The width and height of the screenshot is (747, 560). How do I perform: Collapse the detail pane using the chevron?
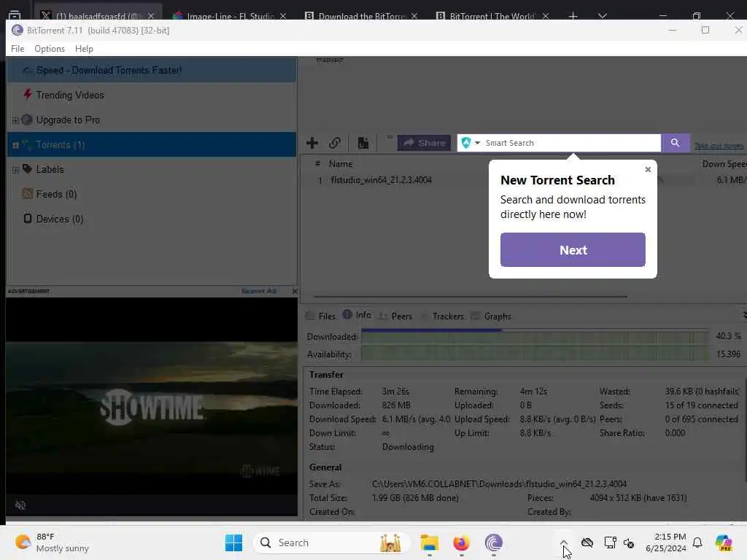(744, 315)
